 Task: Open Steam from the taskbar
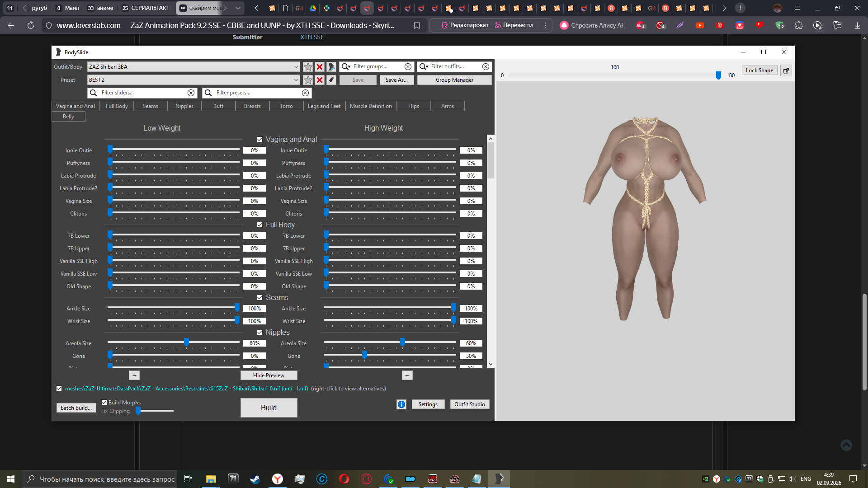click(x=255, y=479)
